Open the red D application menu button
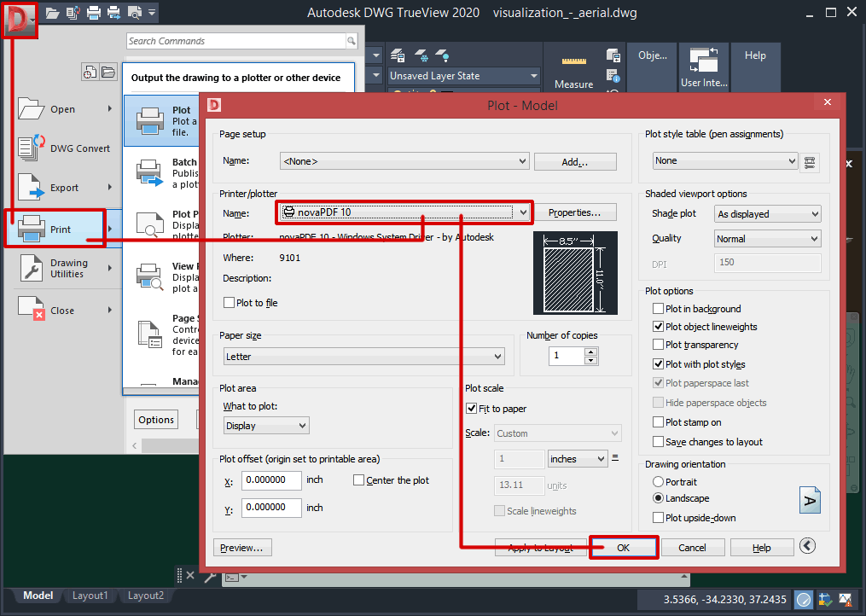Viewport: 866px width, 616px height. pos(20,20)
